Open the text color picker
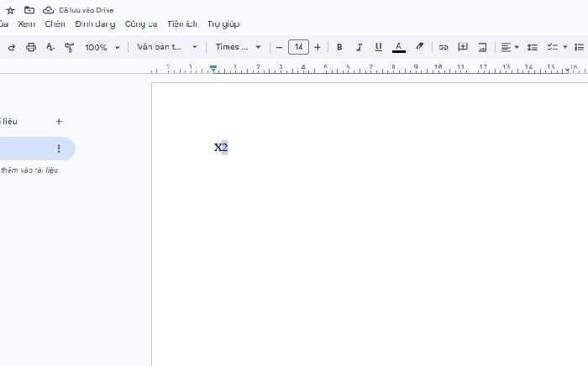Screen dimensions: 588x366 click(x=398, y=47)
